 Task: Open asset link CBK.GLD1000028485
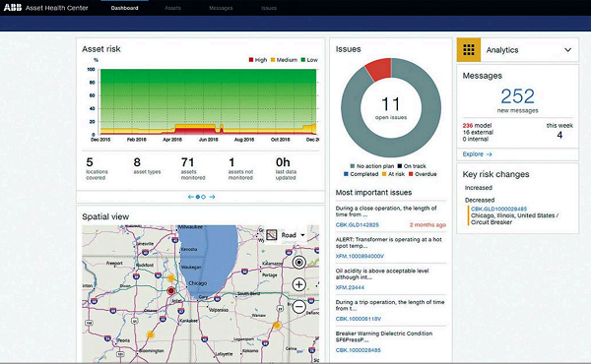[498, 209]
